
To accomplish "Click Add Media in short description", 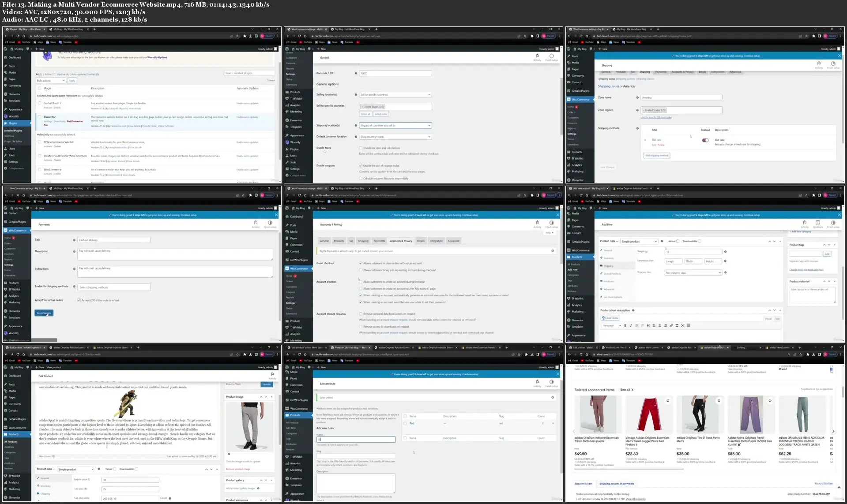I will coord(610,318).
